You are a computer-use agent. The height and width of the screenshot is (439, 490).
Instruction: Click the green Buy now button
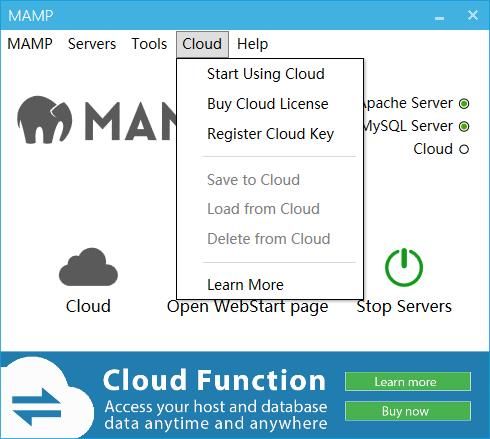(x=408, y=411)
